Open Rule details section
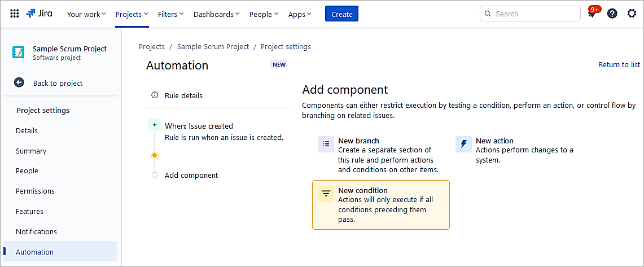 [183, 96]
